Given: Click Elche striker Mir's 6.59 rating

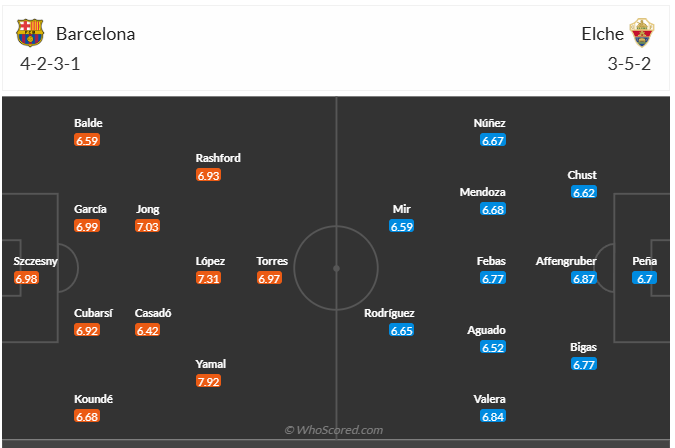Looking at the screenshot, I should (x=402, y=227).
